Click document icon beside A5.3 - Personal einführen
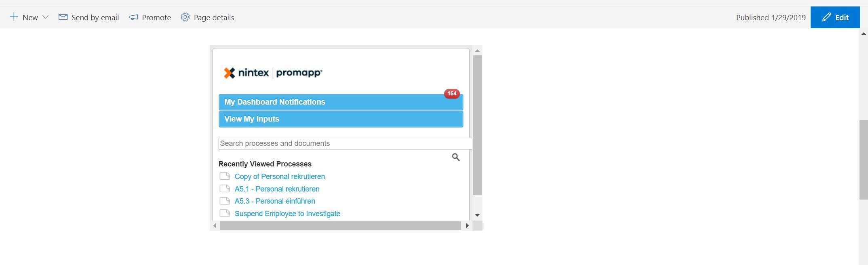Image resolution: width=868 pixels, height=265 pixels. pyautogui.click(x=225, y=201)
